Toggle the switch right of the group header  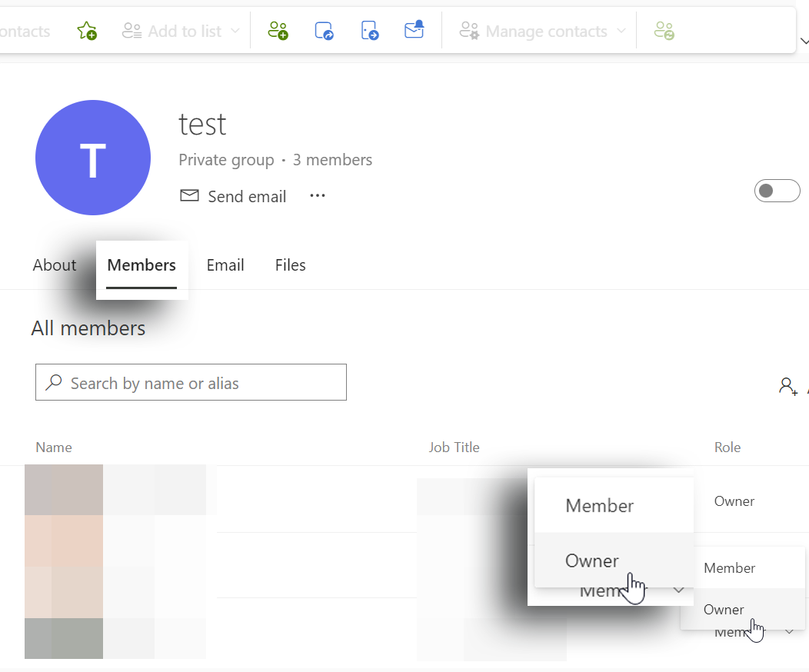(x=777, y=191)
